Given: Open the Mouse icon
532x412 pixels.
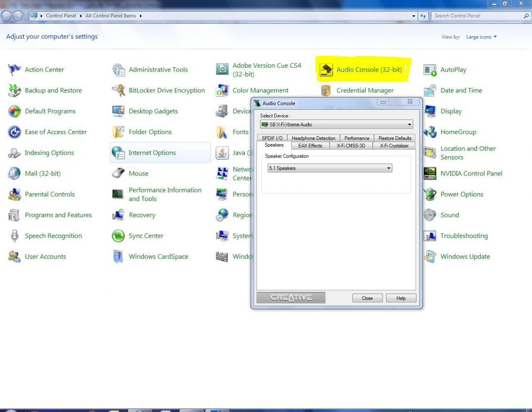Looking at the screenshot, I should [118, 173].
